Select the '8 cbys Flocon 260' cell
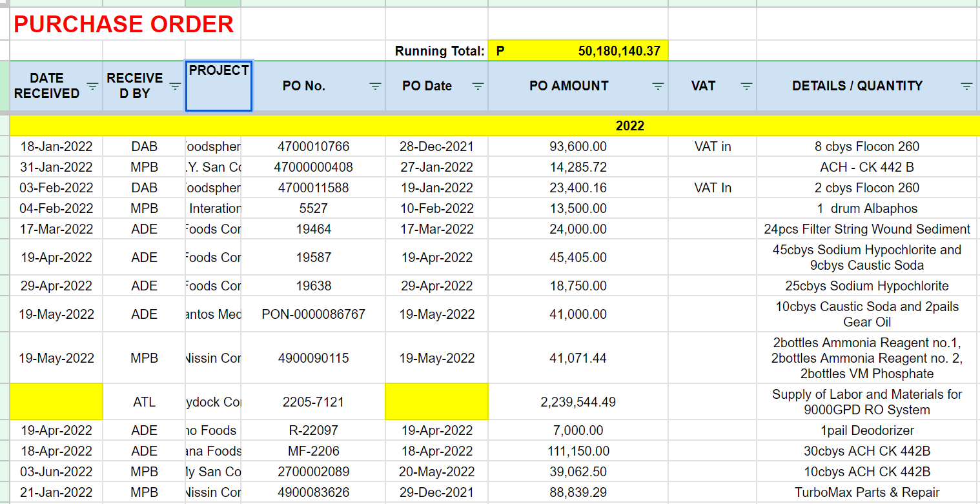The height and width of the screenshot is (504, 980). click(867, 146)
